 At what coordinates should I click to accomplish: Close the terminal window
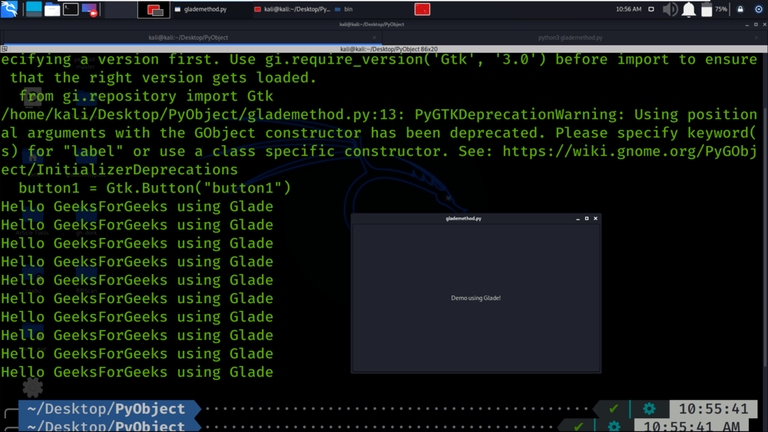764,24
